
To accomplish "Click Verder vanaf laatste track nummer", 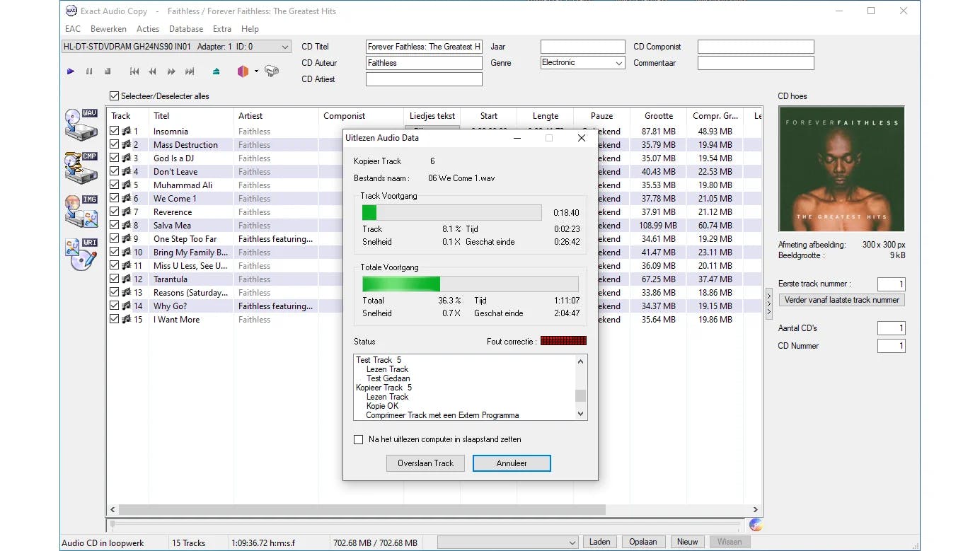I will 842,300.
